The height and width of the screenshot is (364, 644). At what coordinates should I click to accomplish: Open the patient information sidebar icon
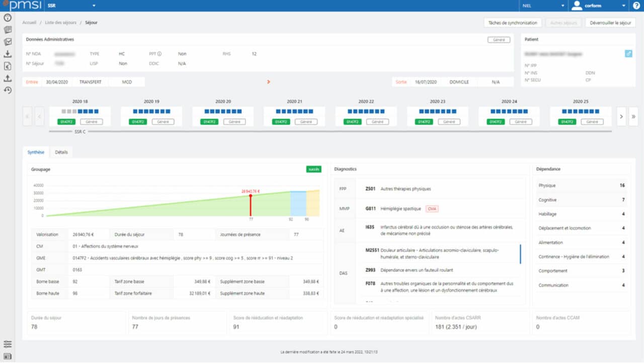coord(7,18)
